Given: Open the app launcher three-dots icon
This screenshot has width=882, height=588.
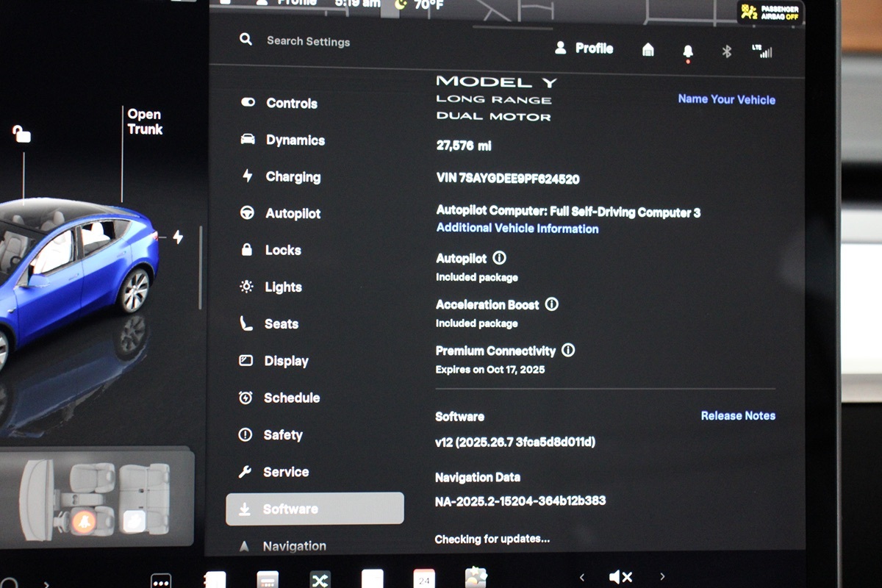Looking at the screenshot, I should (161, 580).
